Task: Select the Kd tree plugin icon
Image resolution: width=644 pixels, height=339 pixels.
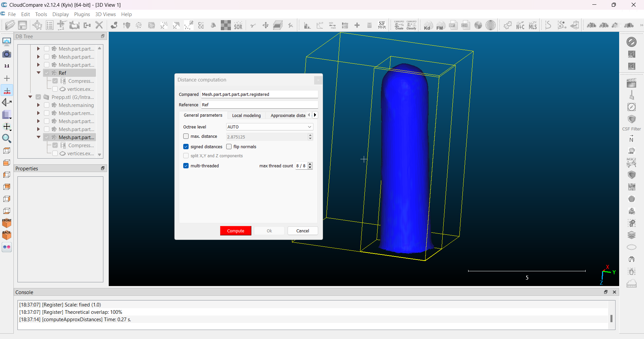Action: [427, 25]
